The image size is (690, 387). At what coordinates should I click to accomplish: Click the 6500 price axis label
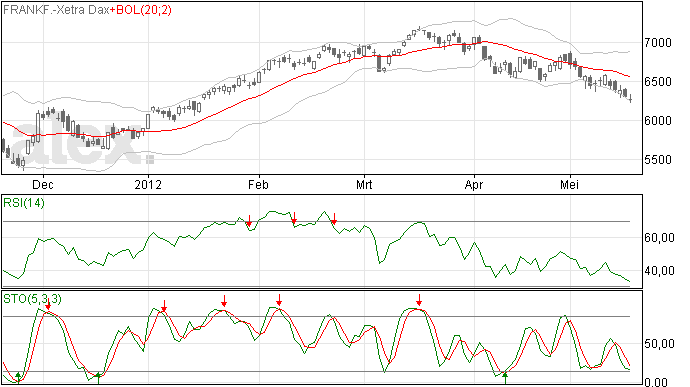pyautogui.click(x=658, y=82)
